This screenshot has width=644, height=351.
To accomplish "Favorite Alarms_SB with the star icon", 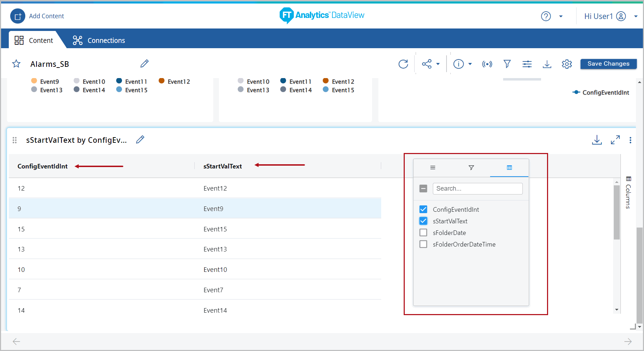I will (x=16, y=64).
